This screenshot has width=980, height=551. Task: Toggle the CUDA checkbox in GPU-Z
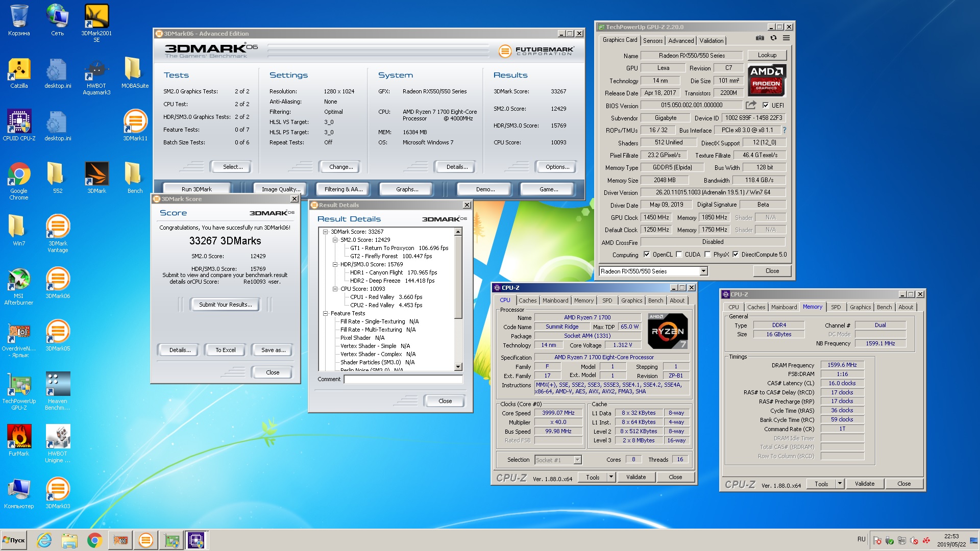pyautogui.click(x=679, y=254)
